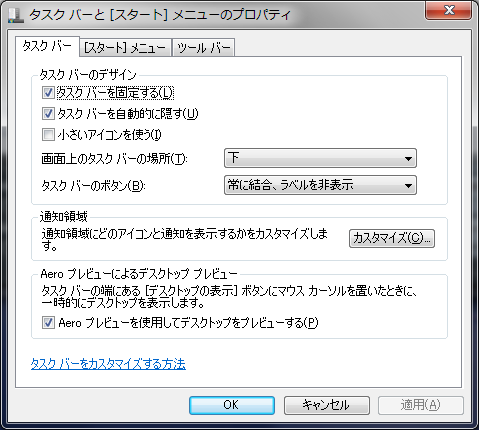
Task: Click the 通知領域 description text
Action: tap(184, 240)
